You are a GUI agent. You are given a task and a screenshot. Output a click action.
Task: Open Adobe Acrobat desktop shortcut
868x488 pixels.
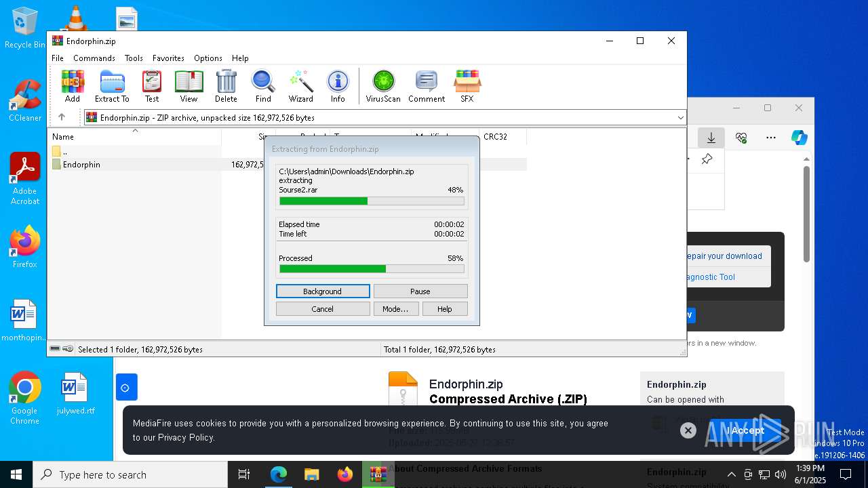(x=24, y=178)
